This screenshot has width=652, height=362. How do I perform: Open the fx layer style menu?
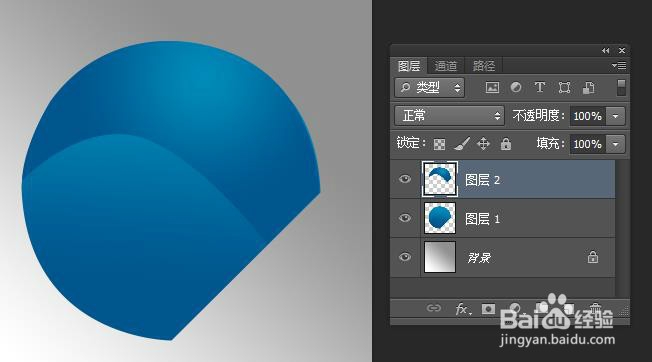[463, 309]
